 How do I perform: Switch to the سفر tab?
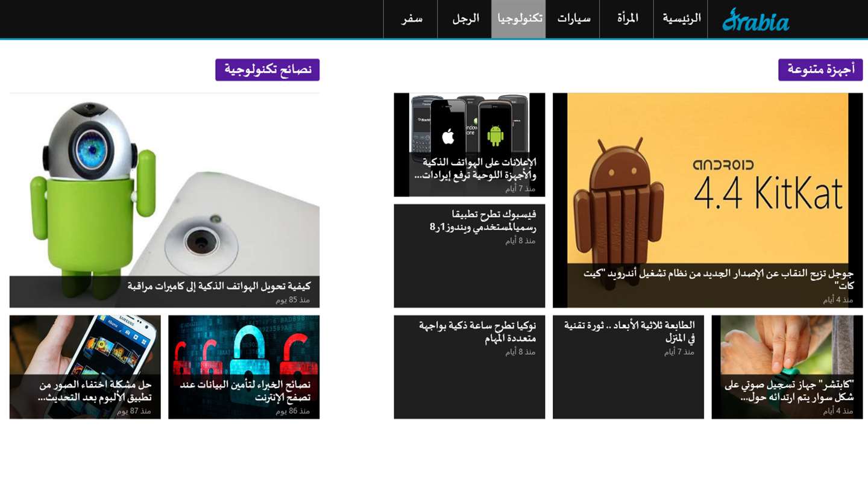point(411,19)
